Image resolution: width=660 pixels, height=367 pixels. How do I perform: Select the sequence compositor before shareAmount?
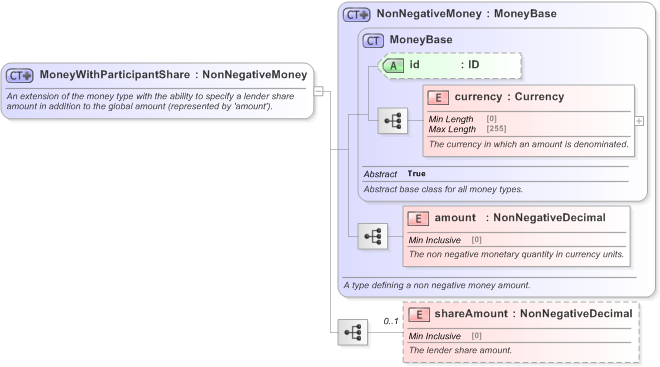coord(352,332)
